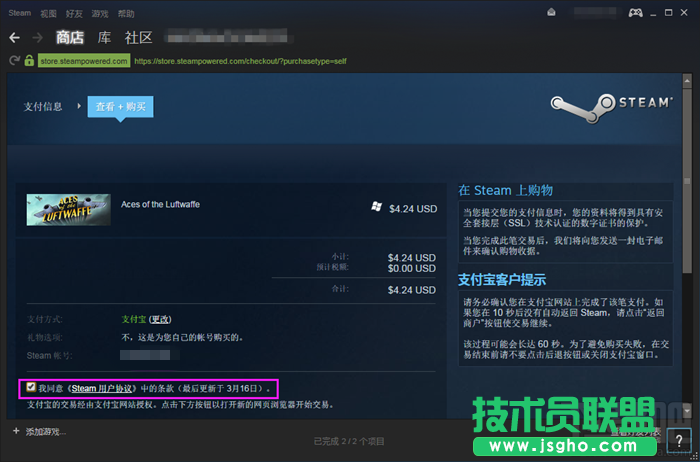Click the 在 Steam 上购物 heading
The height and width of the screenshot is (462, 700).
tap(505, 191)
